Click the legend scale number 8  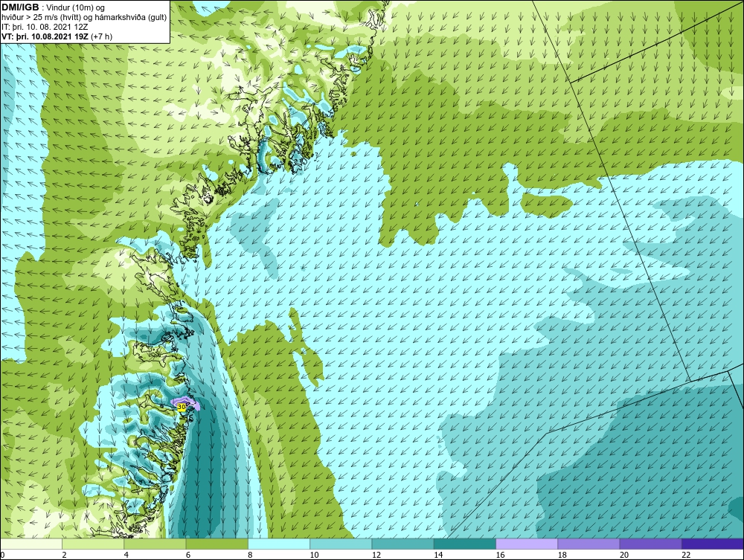click(x=250, y=555)
